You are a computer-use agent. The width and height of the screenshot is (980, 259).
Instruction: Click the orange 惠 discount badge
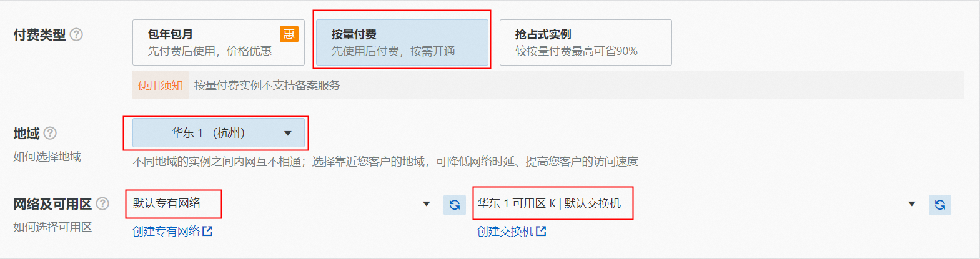point(289,34)
